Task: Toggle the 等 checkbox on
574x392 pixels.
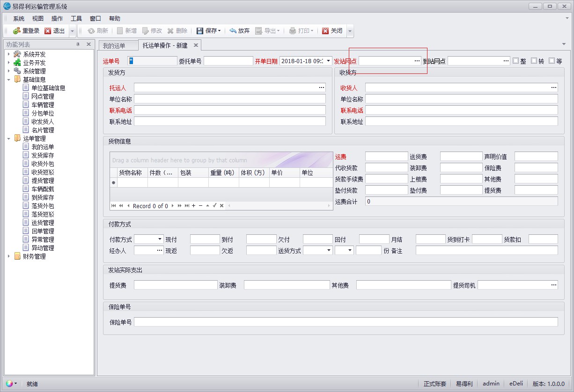Action: coord(551,60)
